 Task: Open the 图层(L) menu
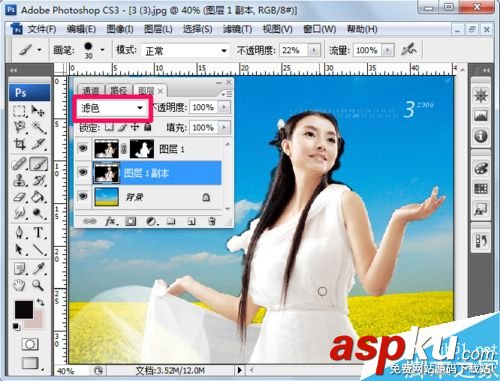tap(158, 29)
